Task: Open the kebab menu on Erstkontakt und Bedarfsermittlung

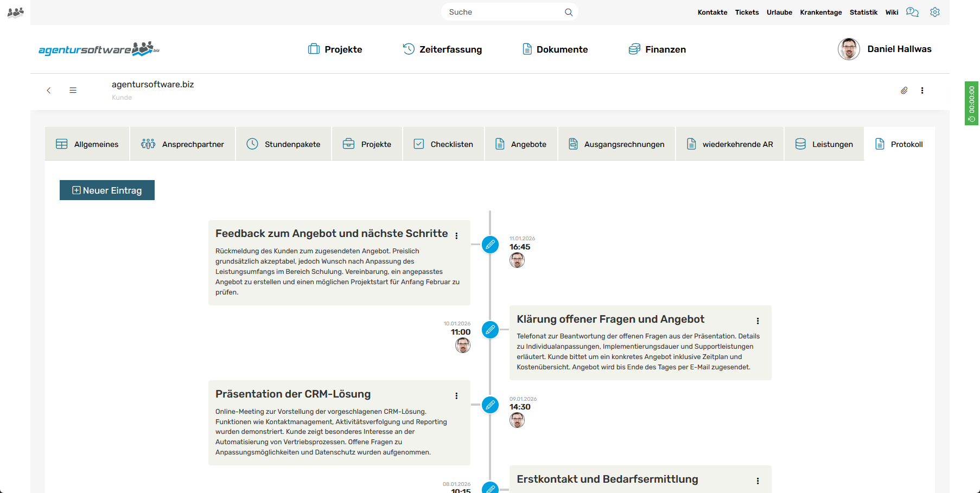Action: pyautogui.click(x=758, y=481)
